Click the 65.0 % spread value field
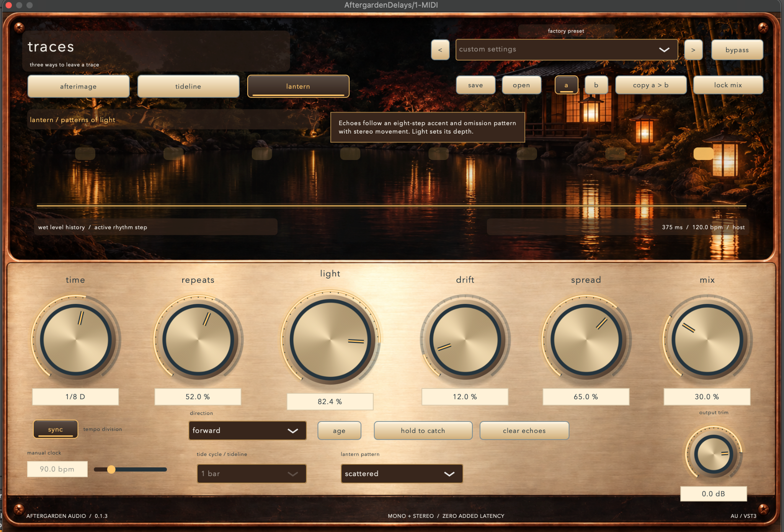784x532 pixels. point(586,397)
